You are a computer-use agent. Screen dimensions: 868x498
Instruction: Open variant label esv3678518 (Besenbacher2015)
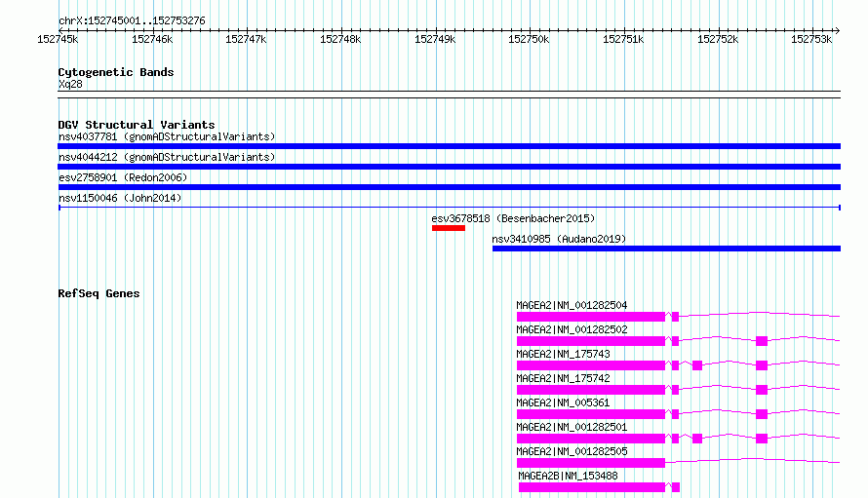click(513, 218)
